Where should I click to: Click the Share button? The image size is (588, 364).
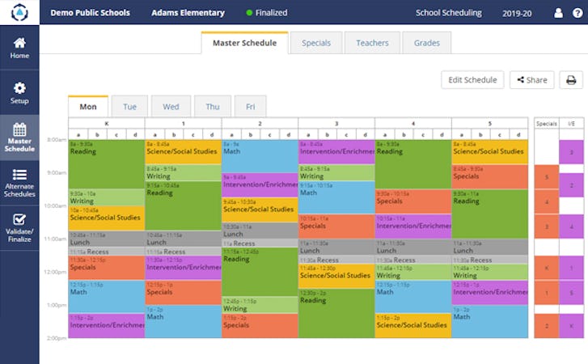point(531,80)
